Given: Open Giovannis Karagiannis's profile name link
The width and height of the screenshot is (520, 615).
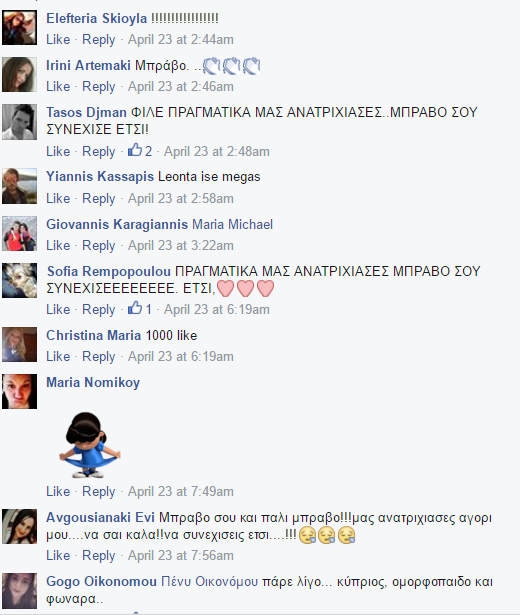Looking at the screenshot, I should (117, 224).
